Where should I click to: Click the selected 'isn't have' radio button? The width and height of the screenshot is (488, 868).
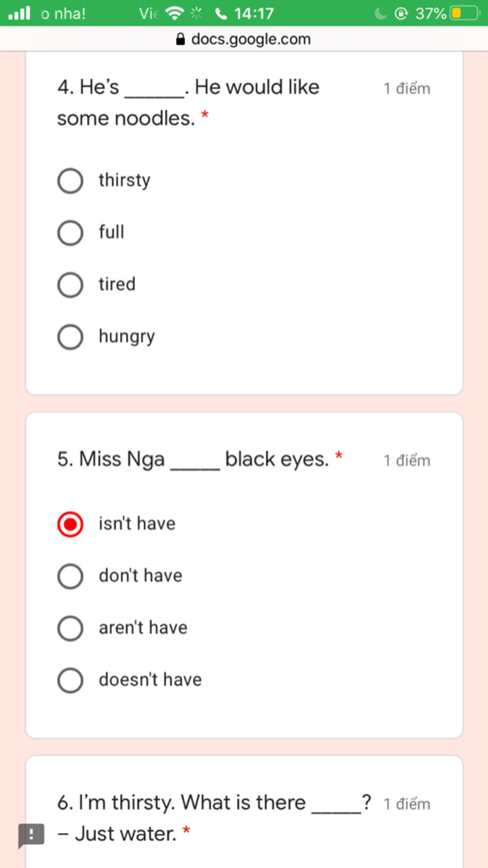[71, 524]
